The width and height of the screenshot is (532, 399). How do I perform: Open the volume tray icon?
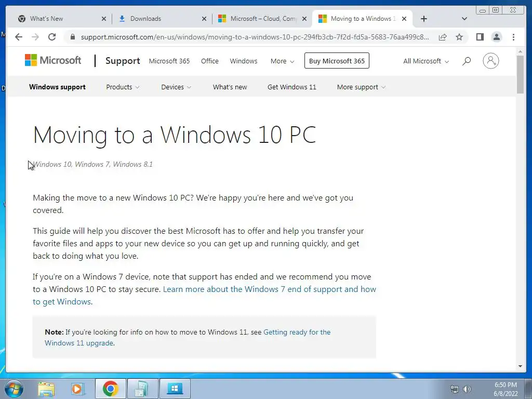[x=467, y=389]
